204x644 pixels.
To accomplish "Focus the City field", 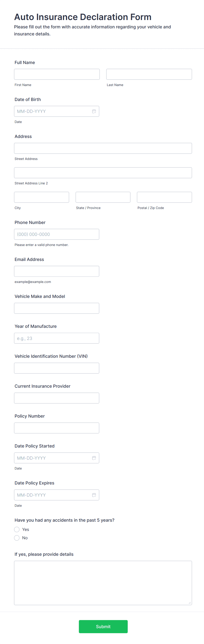I will pyautogui.click(x=41, y=197).
